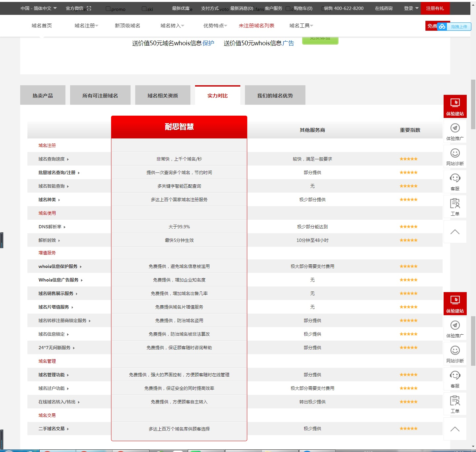This screenshot has height=452, width=476.
Task: Click the QR code icon beside 官方微信
Action: pyautogui.click(x=89, y=8)
